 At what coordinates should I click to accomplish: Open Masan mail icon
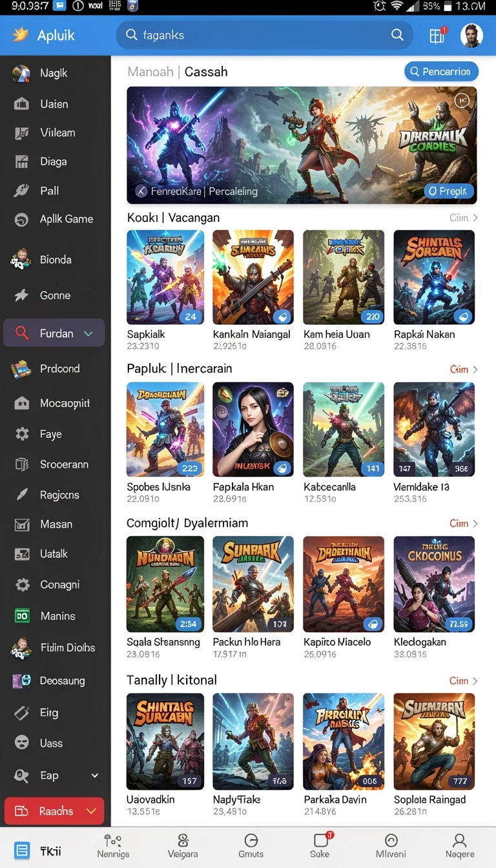(x=22, y=524)
